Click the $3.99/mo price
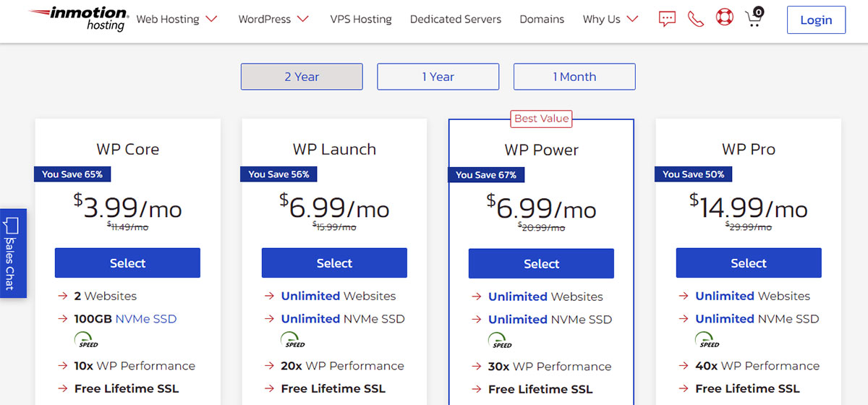 (127, 208)
